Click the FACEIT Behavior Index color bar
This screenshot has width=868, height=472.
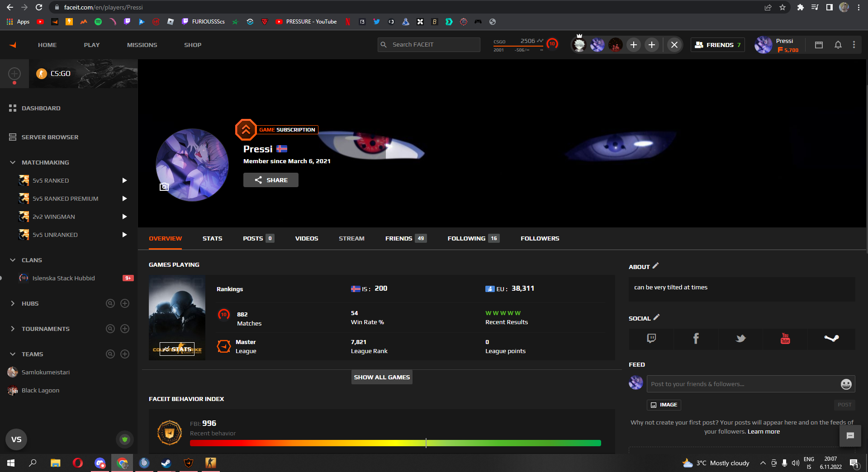395,443
